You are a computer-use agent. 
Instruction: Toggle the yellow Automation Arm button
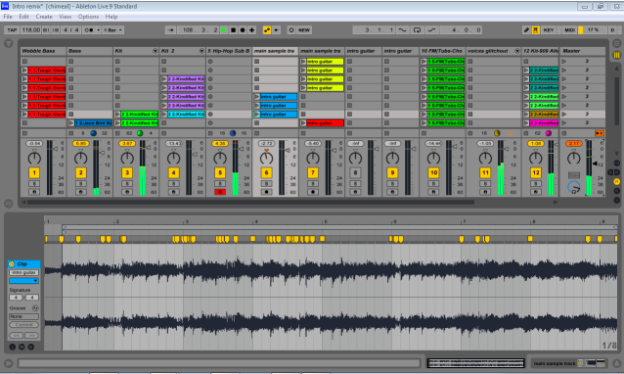point(267,30)
